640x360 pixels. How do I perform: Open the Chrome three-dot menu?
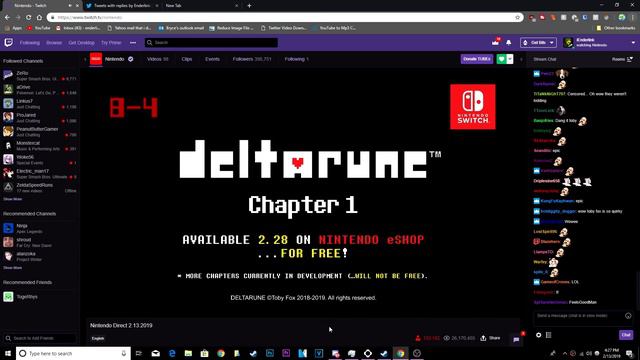633,18
